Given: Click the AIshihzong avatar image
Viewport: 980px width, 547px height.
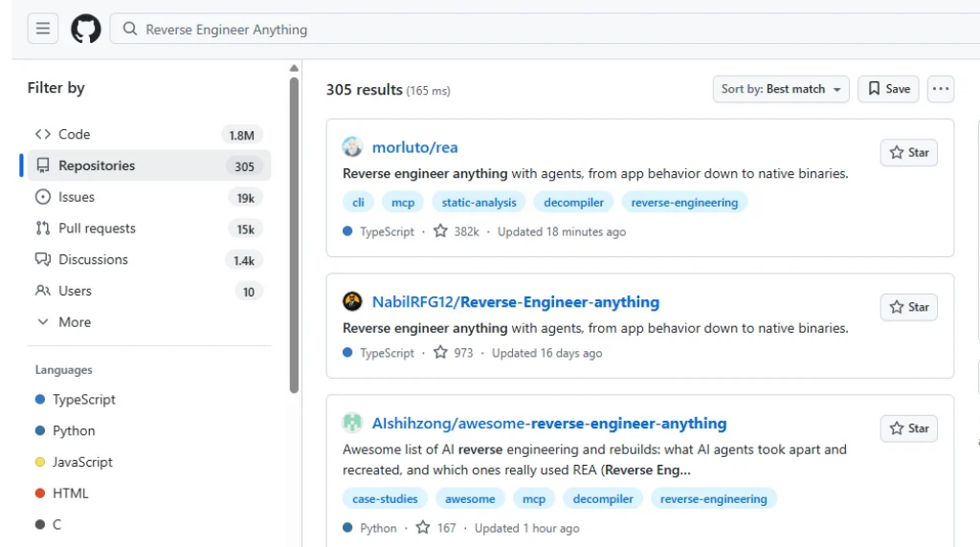Looking at the screenshot, I should click(352, 423).
